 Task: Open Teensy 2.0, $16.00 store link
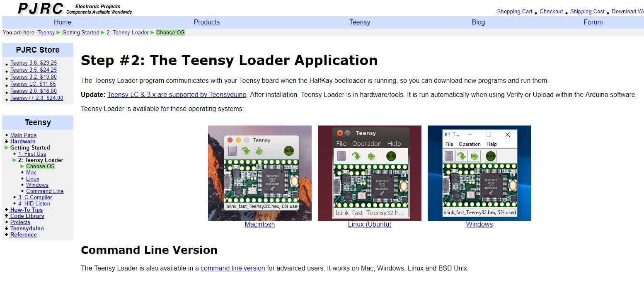tap(34, 91)
